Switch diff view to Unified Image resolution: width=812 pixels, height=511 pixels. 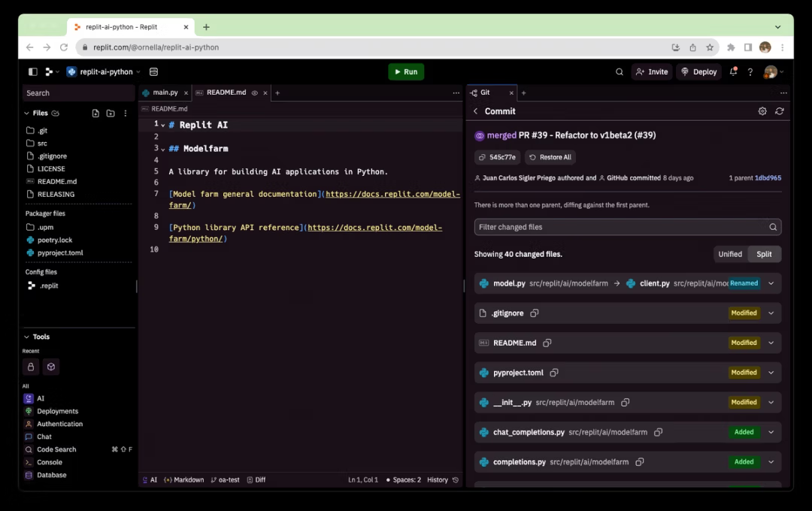(x=729, y=254)
